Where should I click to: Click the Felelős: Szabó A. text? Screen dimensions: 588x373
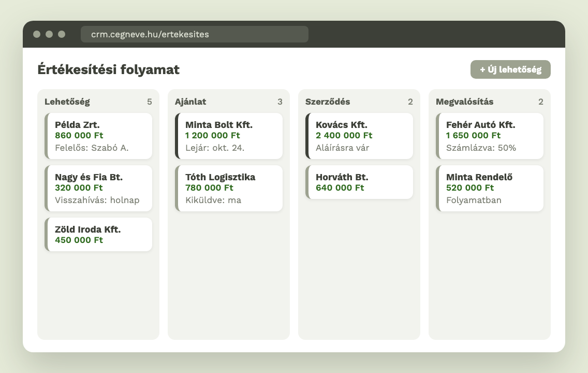point(92,148)
